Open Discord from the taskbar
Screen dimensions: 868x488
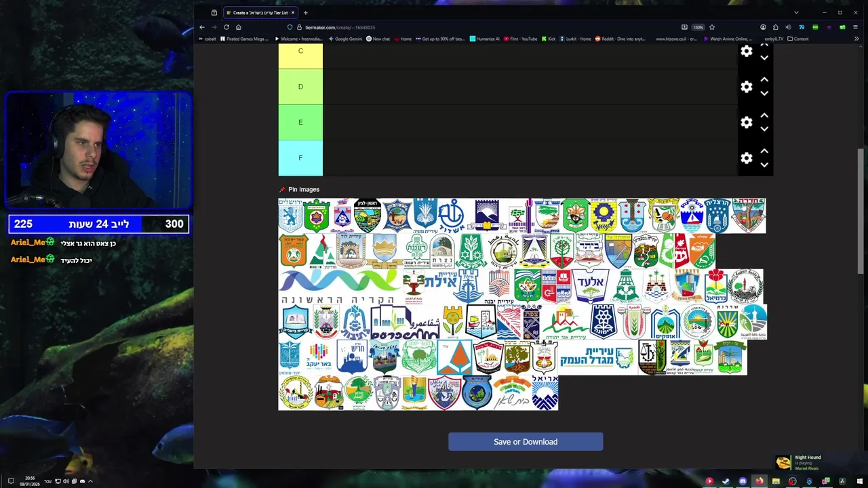(743, 481)
